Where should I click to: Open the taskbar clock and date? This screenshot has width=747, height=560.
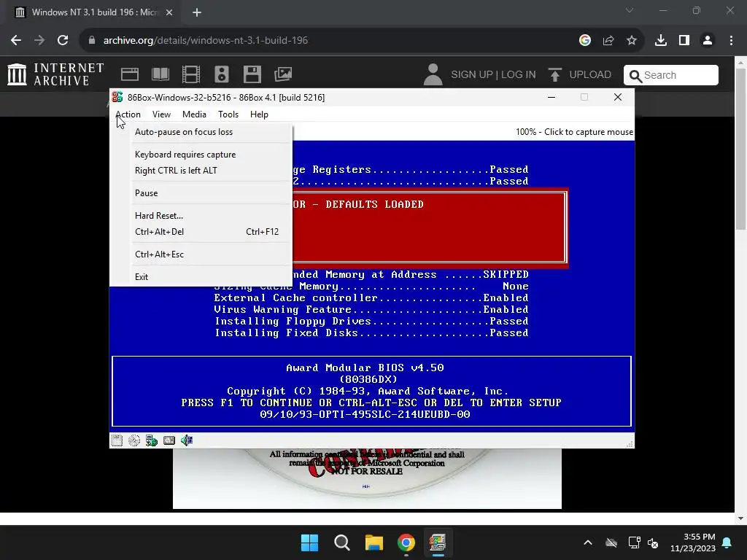[x=693, y=542]
